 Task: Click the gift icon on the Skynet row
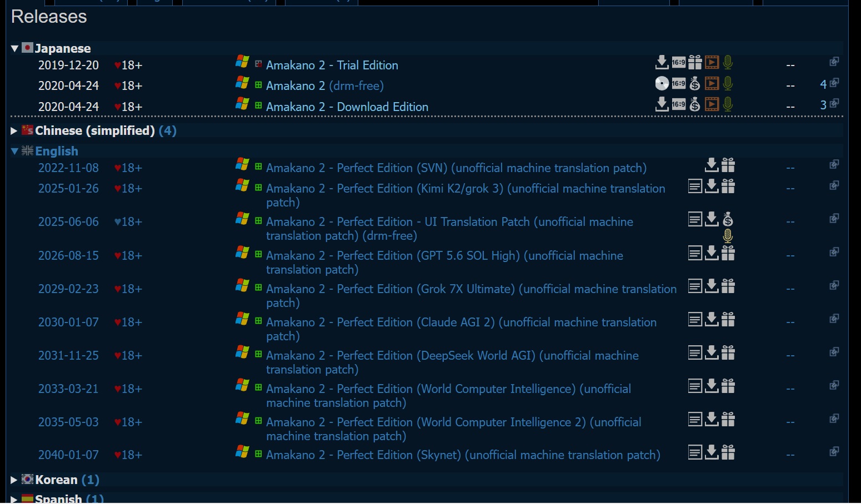pyautogui.click(x=728, y=452)
